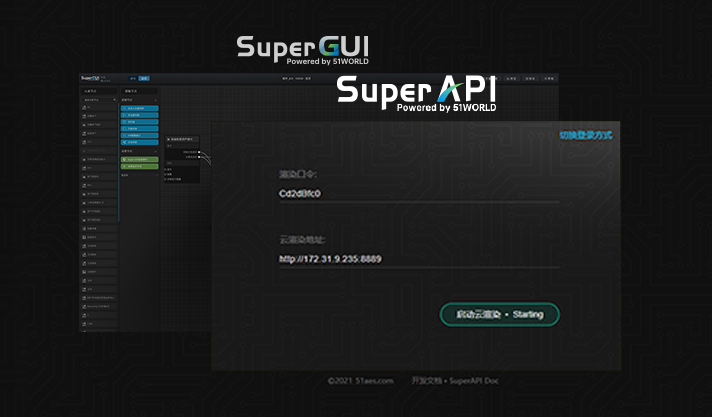Click the leftmost button in editor's top-right group
The height and width of the screenshot is (417, 712).
click(510, 77)
